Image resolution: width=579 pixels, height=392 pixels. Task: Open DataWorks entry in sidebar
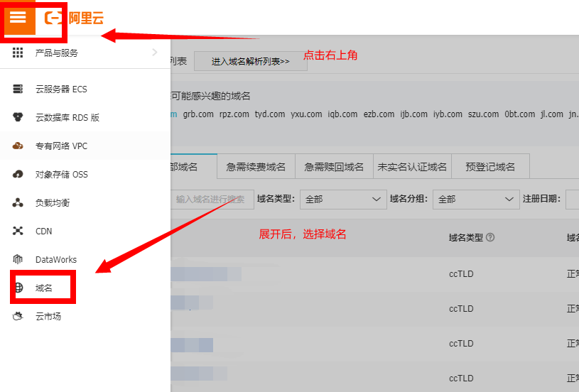coord(85,259)
